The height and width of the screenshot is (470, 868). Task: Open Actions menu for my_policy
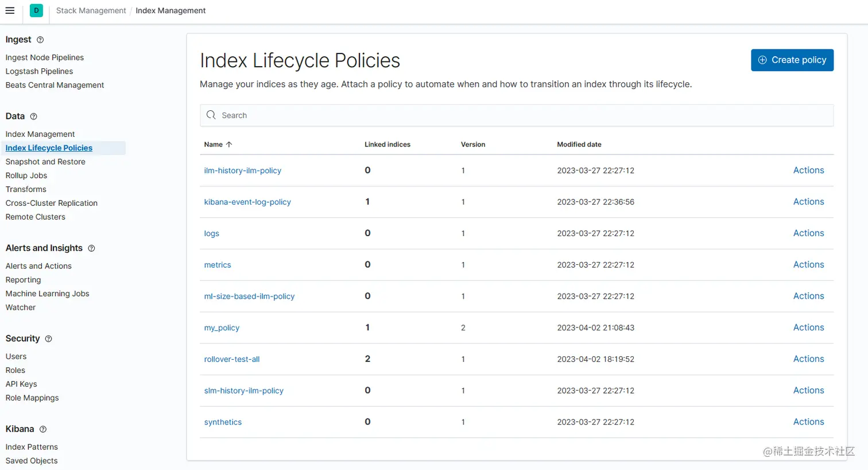[808, 327]
